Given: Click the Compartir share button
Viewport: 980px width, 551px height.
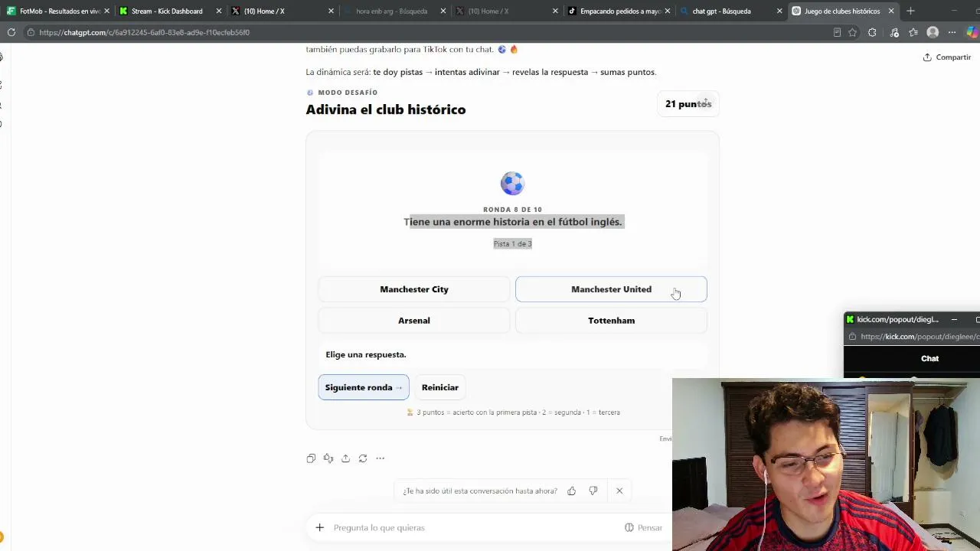Looking at the screenshot, I should (947, 57).
